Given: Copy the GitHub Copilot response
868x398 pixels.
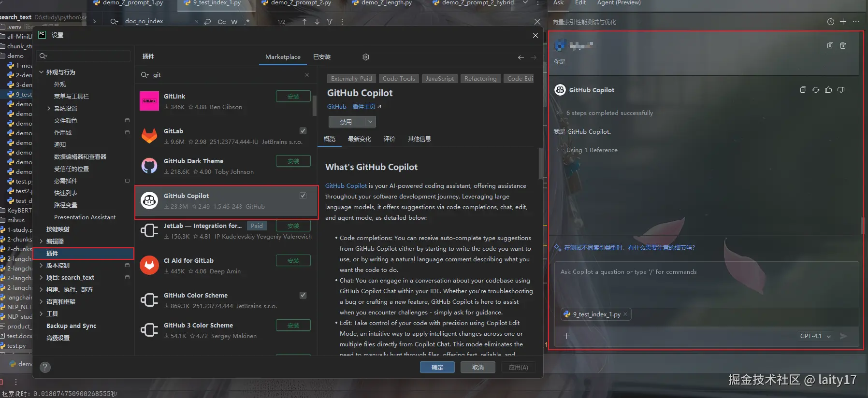Looking at the screenshot, I should [x=803, y=90].
